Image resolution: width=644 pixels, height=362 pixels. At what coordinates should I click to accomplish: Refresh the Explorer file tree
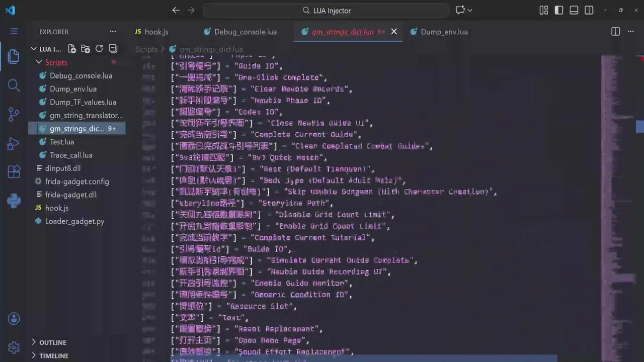pos(99,49)
